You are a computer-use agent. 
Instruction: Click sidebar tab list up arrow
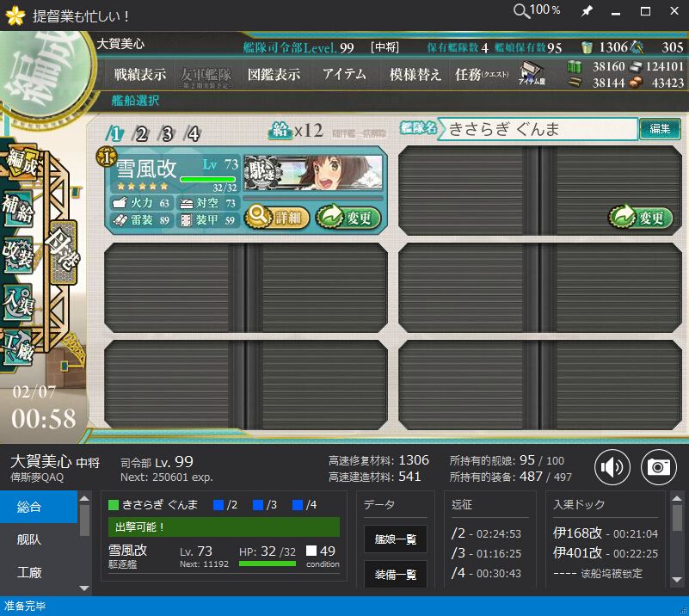[84, 499]
